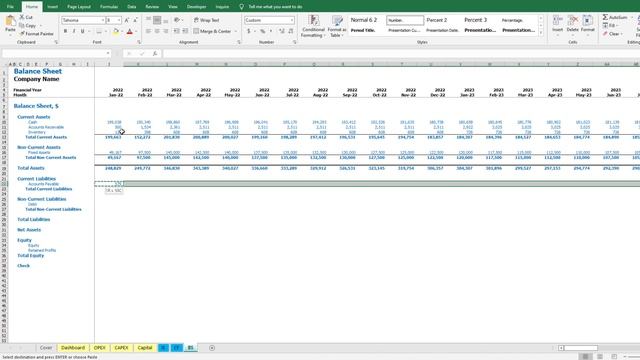
Task: Decrease cell indent
Action: tap(176, 31)
